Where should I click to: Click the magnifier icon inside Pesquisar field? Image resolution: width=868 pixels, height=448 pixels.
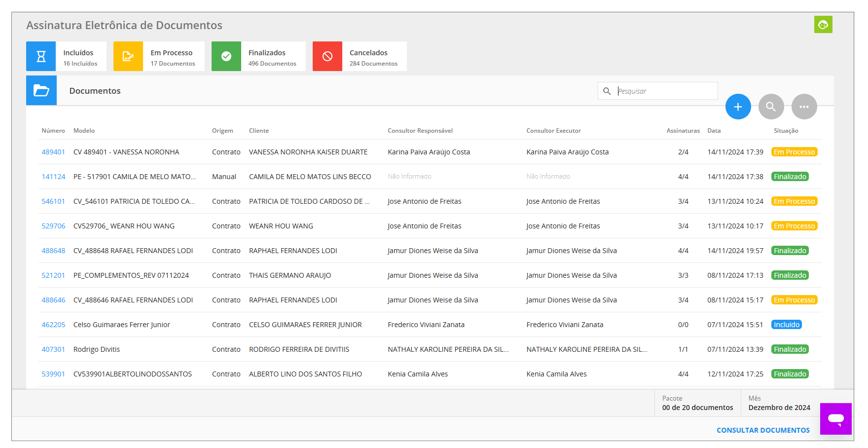[607, 91]
